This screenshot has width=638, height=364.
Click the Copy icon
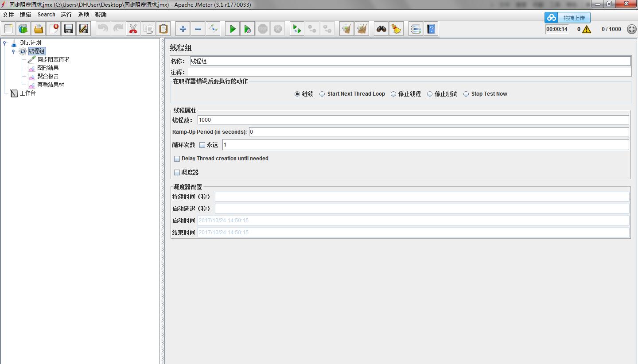point(148,29)
